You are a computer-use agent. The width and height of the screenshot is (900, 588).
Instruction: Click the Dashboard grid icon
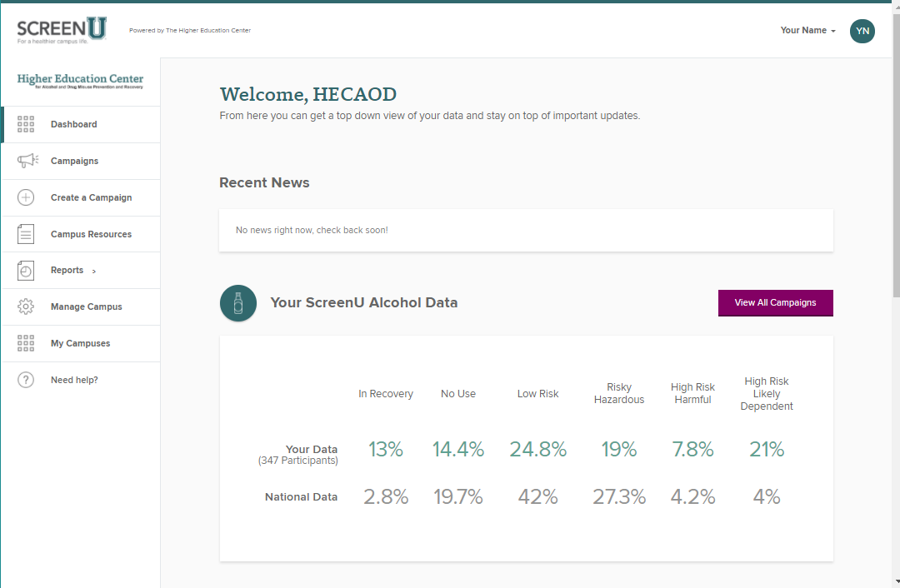pos(26,124)
